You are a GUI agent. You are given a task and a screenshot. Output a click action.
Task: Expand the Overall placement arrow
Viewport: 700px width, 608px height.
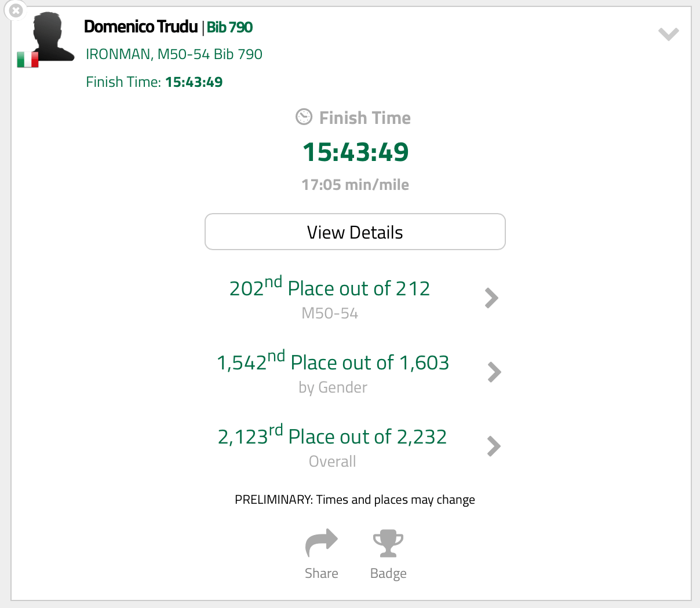pos(494,446)
